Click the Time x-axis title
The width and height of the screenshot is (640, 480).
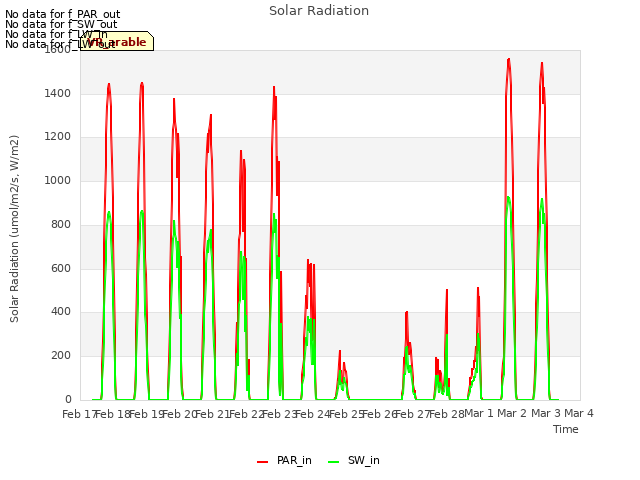pos(565,429)
